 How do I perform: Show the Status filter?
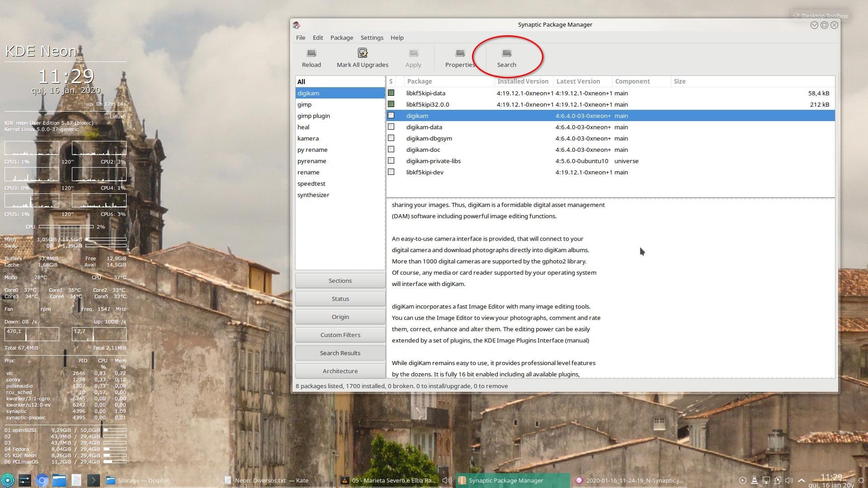click(x=340, y=299)
